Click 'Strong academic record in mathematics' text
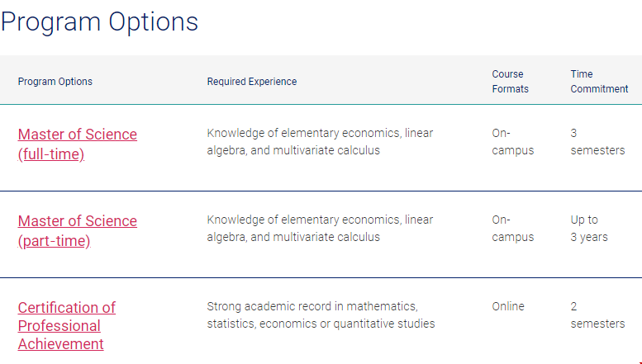642x364 pixels. 312,306
